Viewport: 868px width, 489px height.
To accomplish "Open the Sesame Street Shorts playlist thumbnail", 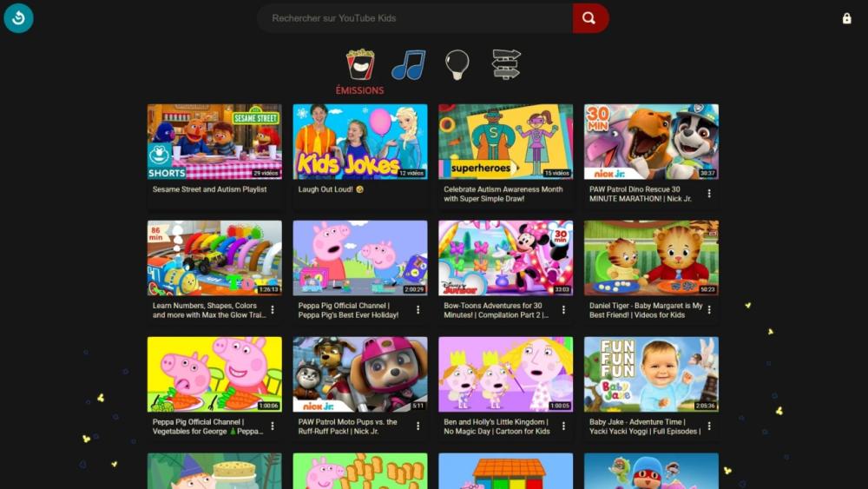I will pos(214,142).
